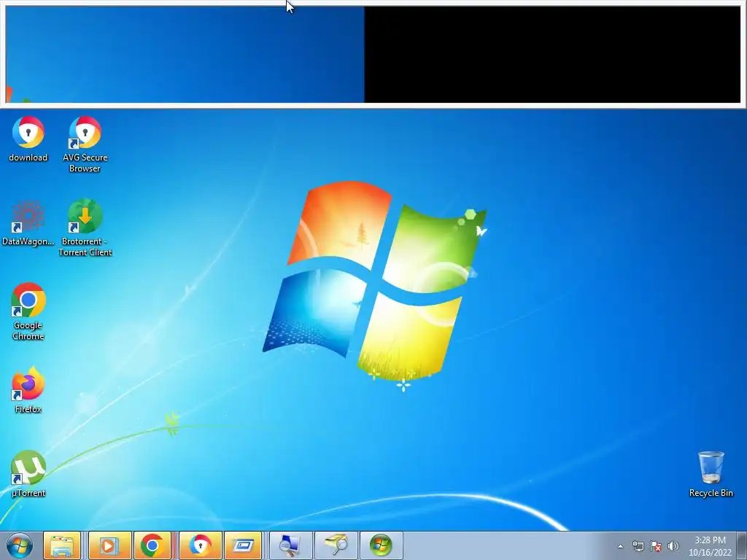Click the On-Screen Keyboard taskbar button
The height and width of the screenshot is (560, 747).
[x=243, y=545]
